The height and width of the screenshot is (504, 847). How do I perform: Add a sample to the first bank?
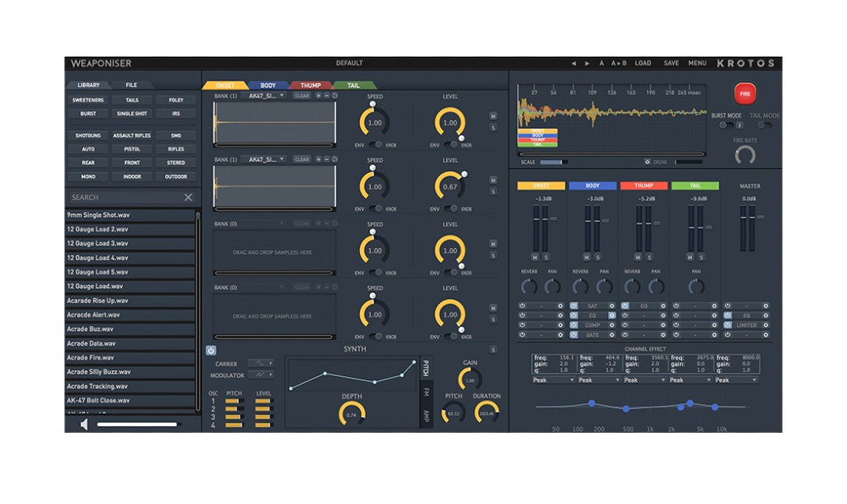tap(318, 96)
